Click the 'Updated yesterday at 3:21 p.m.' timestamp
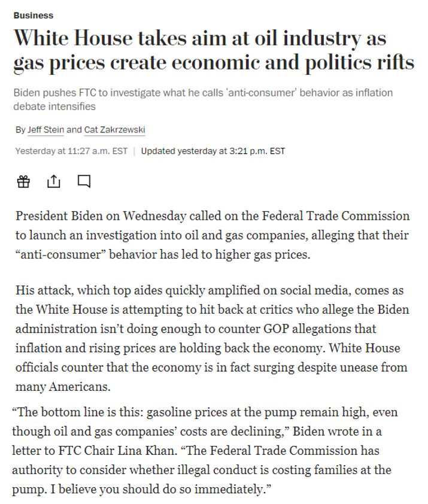Image resolution: width=428 pixels, height=504 pixels. (213, 151)
